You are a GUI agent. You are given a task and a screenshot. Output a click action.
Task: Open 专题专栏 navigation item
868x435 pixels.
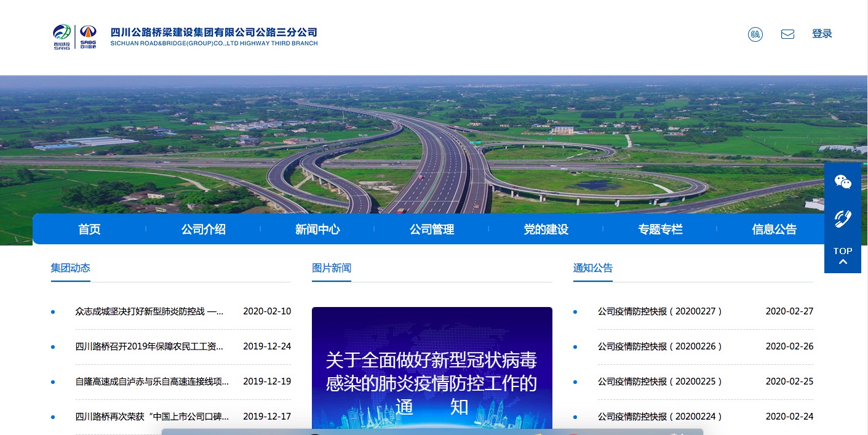point(660,229)
